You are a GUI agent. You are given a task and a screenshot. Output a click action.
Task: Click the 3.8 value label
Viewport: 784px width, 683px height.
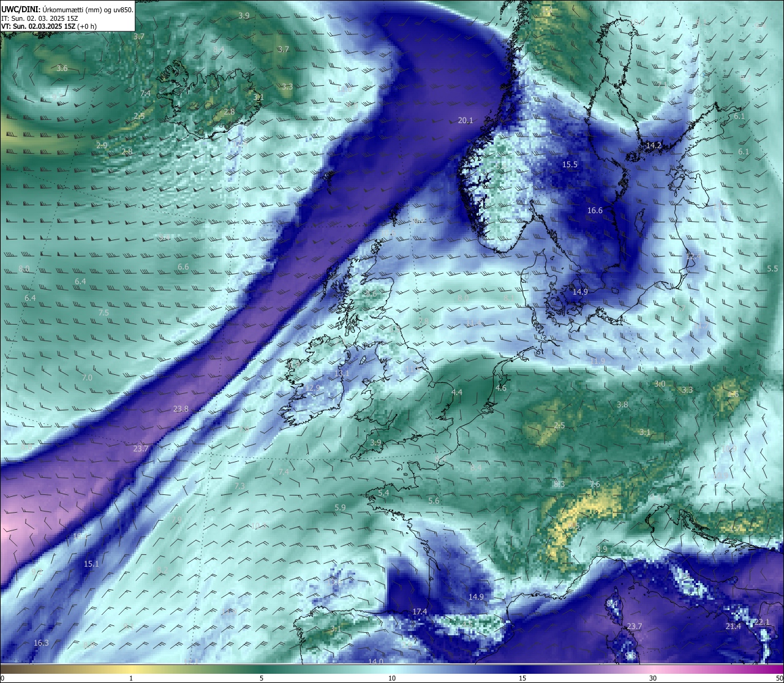tap(622, 405)
